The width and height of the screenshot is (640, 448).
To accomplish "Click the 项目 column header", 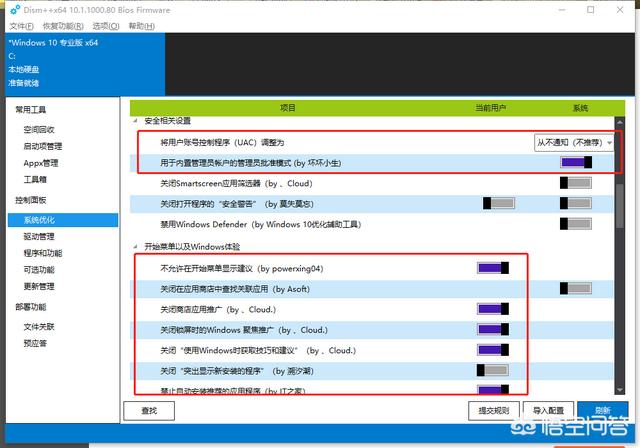I will 288,108.
